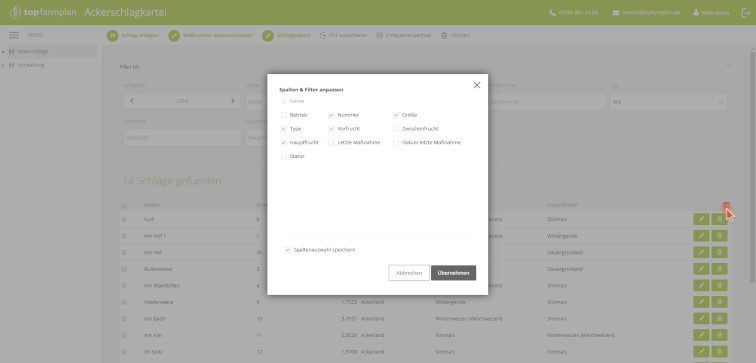The width and height of the screenshot is (756, 363).
Task: Edit the Furt row
Action: [701, 219]
